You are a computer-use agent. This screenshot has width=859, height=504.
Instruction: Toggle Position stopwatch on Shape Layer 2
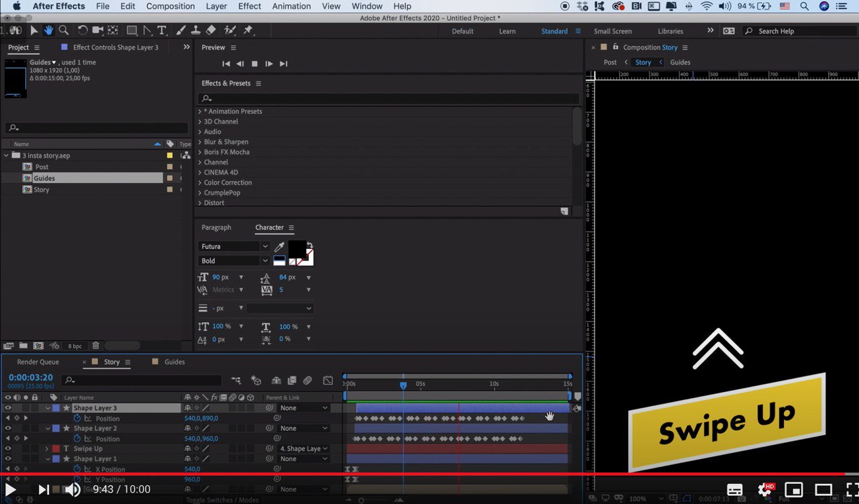pos(77,439)
